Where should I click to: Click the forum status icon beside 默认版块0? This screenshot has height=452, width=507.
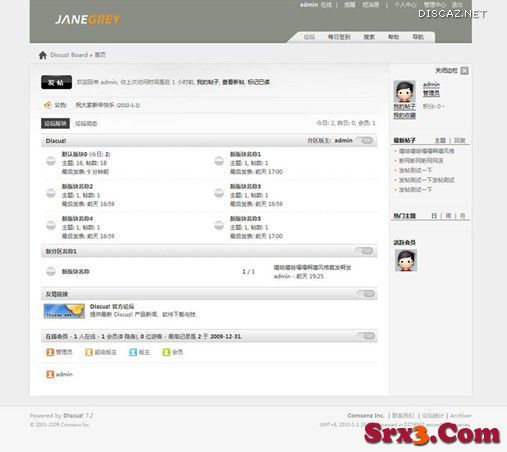[x=51, y=161]
